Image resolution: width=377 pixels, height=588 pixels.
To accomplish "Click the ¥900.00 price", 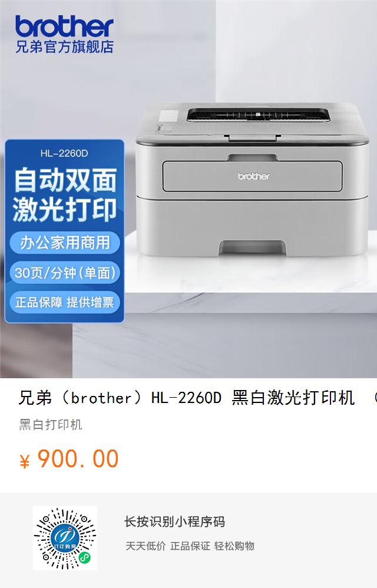I will tap(69, 458).
